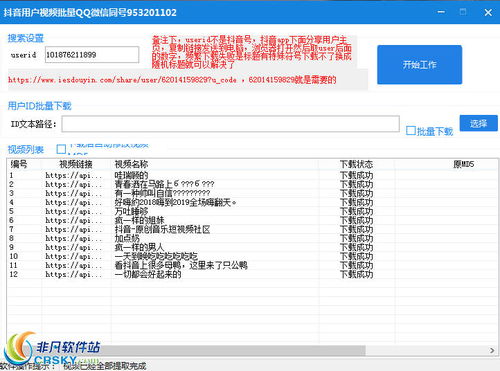Click the ID文本路径 input field
Image resolution: width=500 pixels, height=371 pixels.
(x=230, y=124)
